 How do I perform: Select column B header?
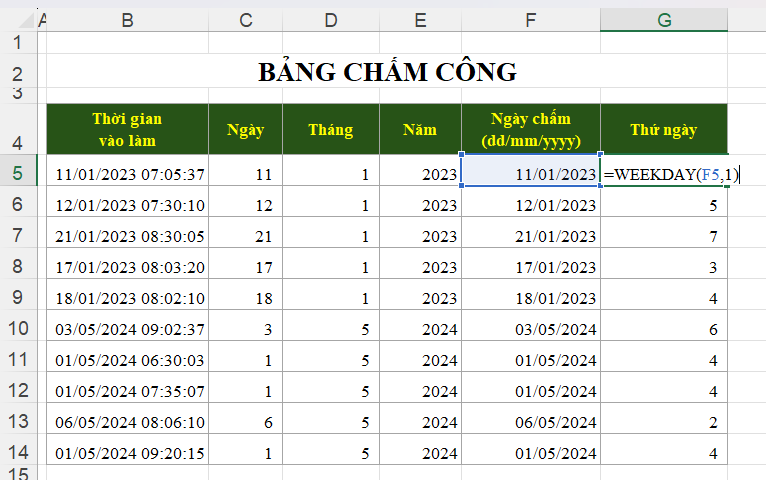tap(127, 20)
